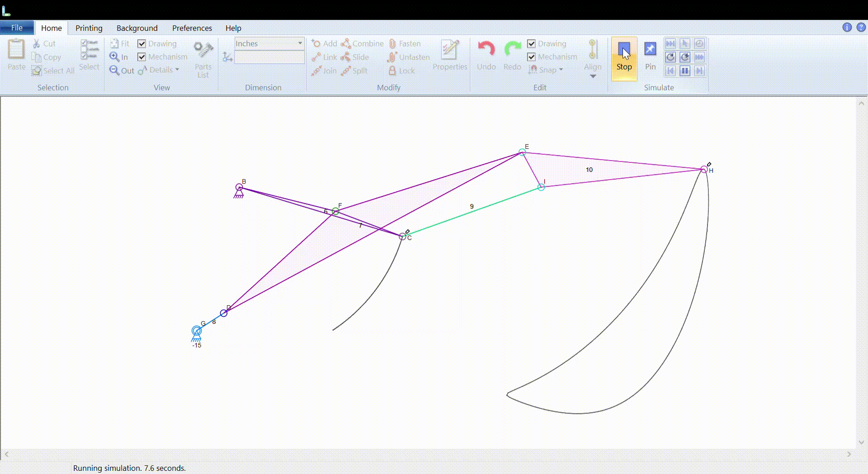Image resolution: width=868 pixels, height=474 pixels.
Task: Click the Copy button
Action: [46, 57]
